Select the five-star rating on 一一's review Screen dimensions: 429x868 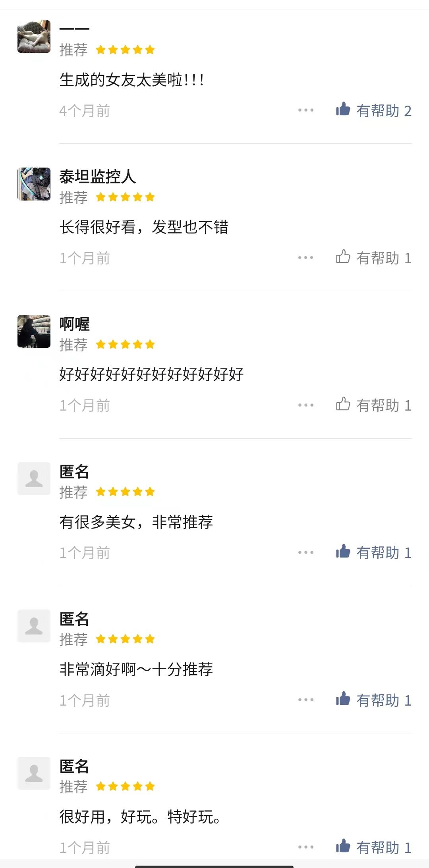(125, 50)
